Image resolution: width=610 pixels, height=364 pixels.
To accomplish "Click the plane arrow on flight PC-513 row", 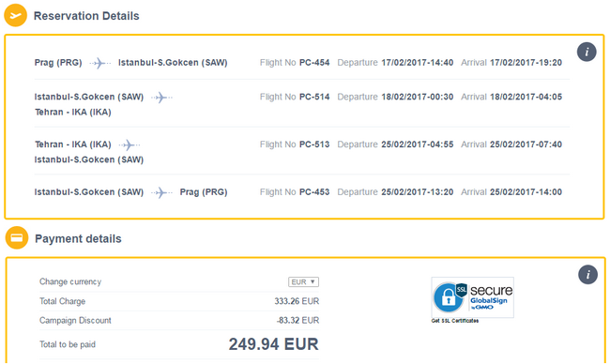I will tap(130, 144).
